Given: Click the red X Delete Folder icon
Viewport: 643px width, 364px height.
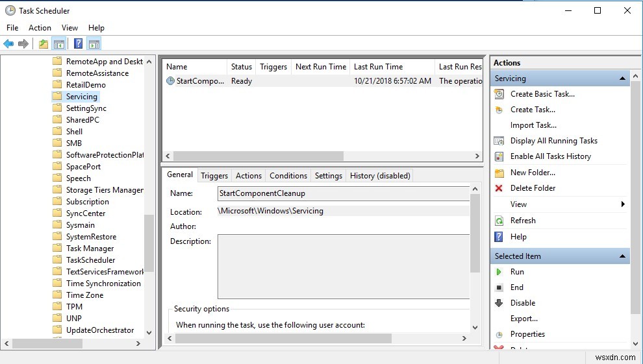Looking at the screenshot, I should (x=499, y=188).
